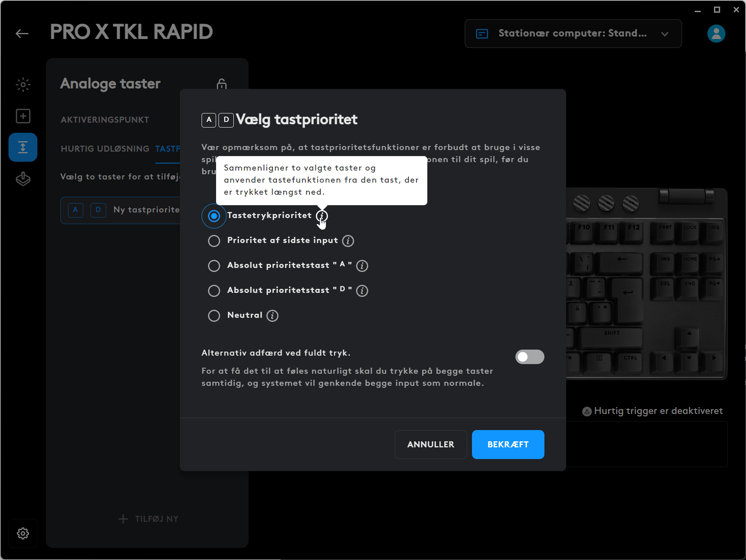Open the game mode joystick sidebar icon
Screen dimensions: 746x560
[x=23, y=179]
